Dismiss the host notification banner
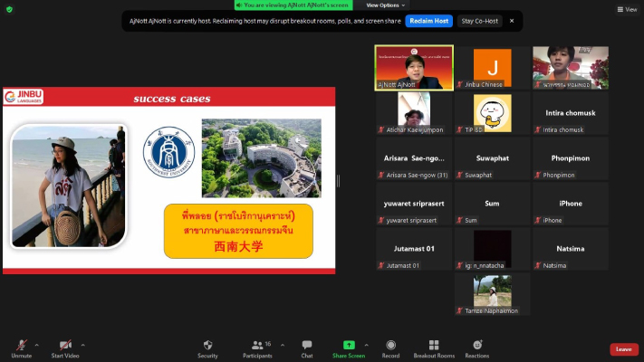644x362 pixels. (x=511, y=21)
